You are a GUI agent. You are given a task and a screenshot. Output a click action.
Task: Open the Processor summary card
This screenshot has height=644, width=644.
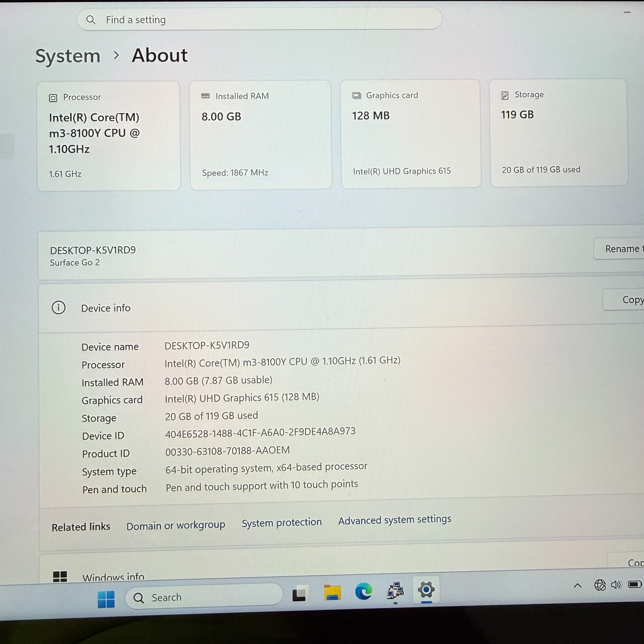pos(109,136)
